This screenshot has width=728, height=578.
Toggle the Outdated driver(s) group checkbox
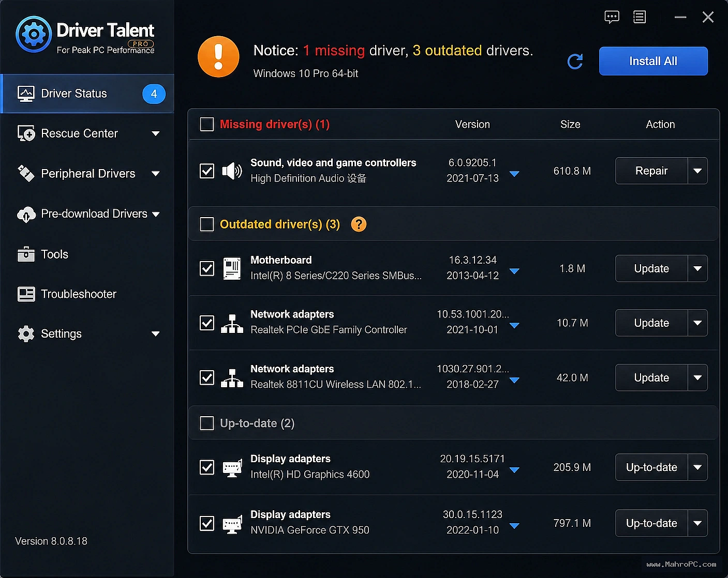[x=207, y=224]
